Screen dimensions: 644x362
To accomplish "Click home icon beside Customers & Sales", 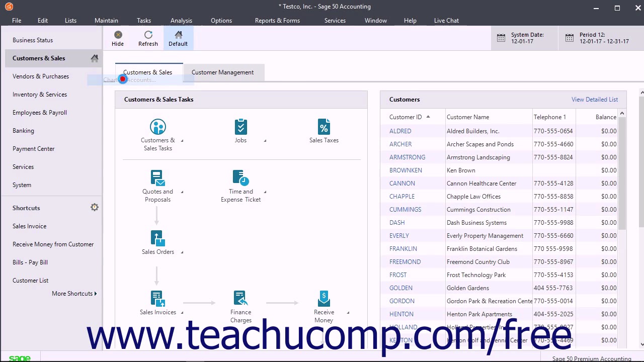I will tap(95, 58).
